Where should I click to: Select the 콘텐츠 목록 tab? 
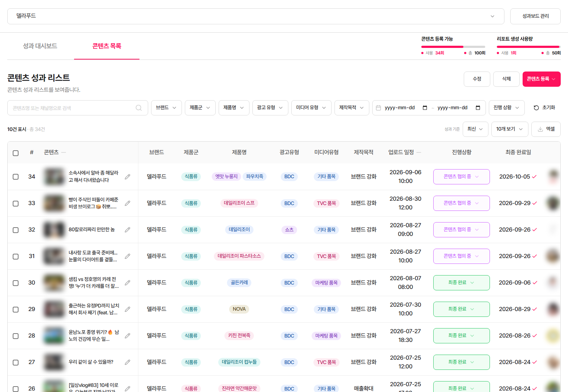coord(107,46)
